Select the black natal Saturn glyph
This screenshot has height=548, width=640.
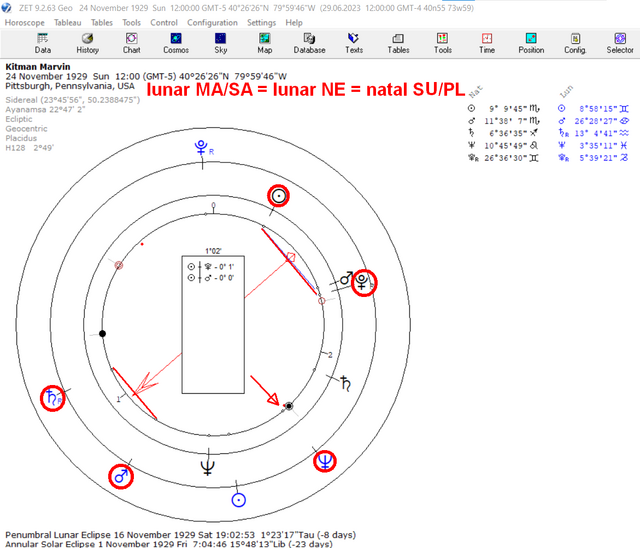click(346, 384)
